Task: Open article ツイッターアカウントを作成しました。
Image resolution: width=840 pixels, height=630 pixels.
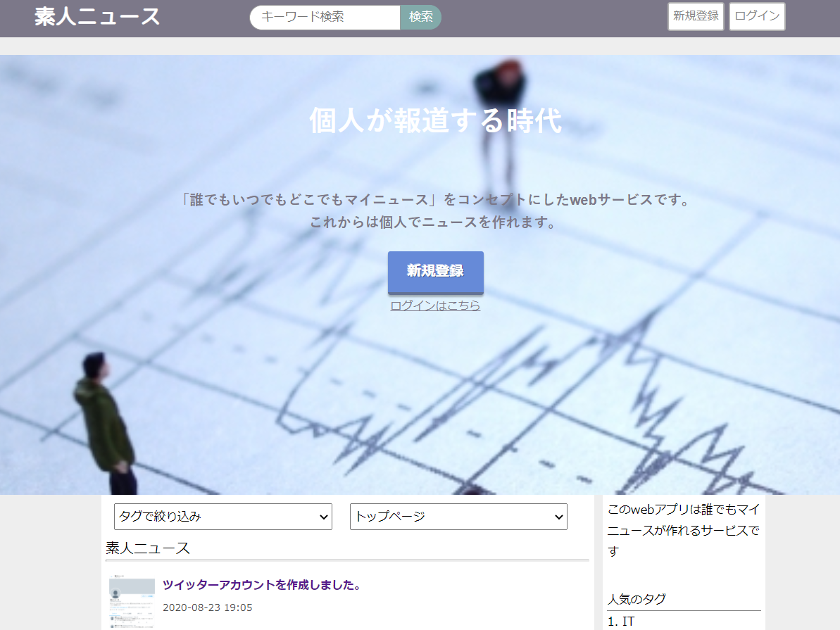Action: [263, 584]
